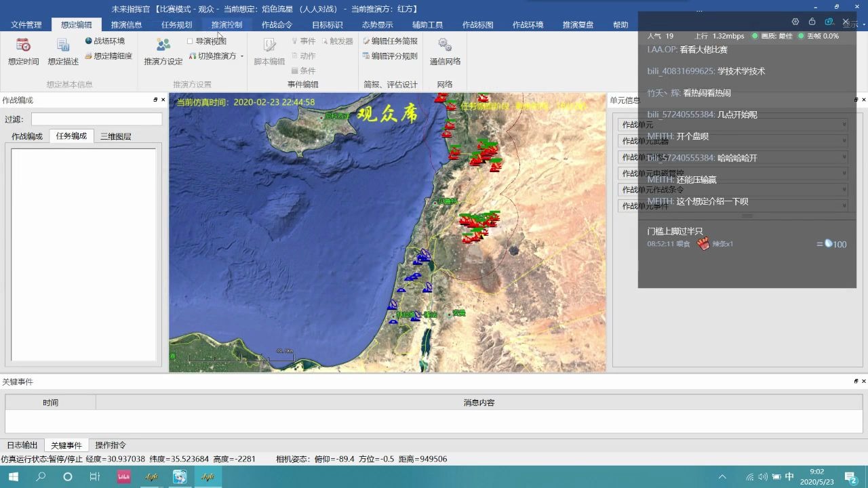868x488 pixels.
Task: Show hidden system tray icons
Action: 722,476
